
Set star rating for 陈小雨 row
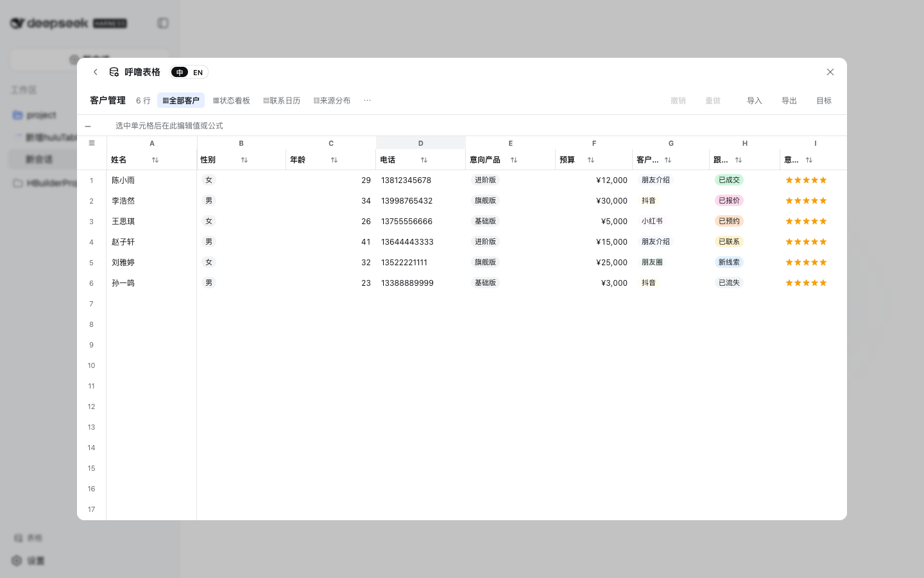[x=807, y=180]
